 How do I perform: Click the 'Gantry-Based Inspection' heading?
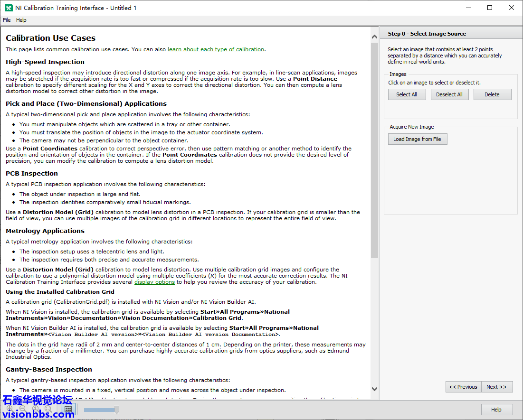(49, 369)
